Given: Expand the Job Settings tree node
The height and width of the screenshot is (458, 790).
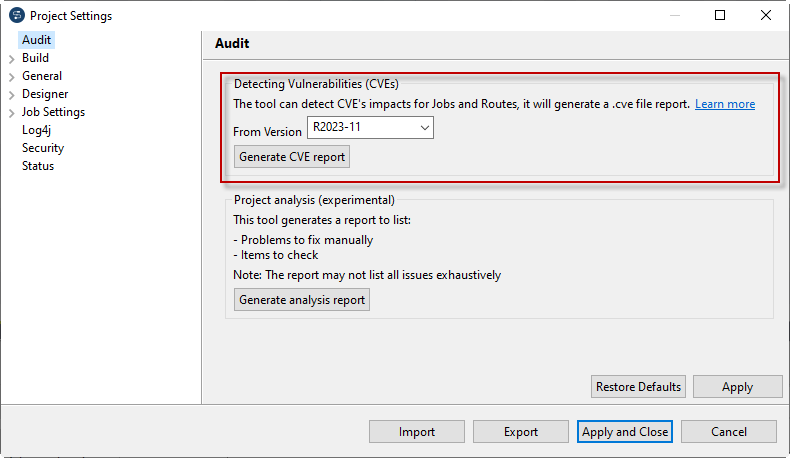Looking at the screenshot, I should [11, 113].
